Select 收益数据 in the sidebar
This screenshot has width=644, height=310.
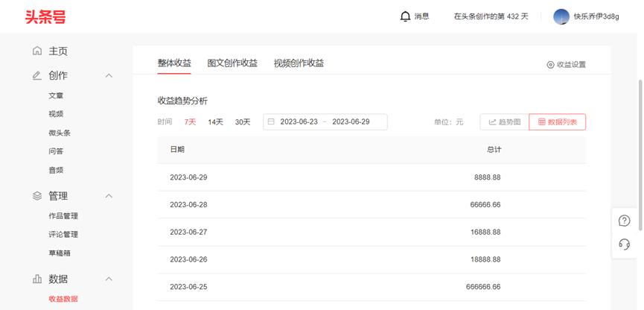pos(63,299)
